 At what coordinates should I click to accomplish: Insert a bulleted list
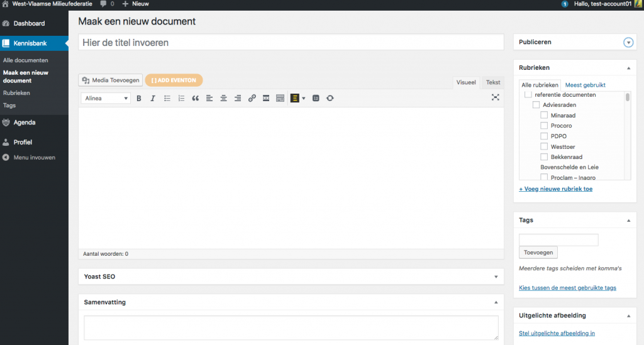(x=167, y=99)
